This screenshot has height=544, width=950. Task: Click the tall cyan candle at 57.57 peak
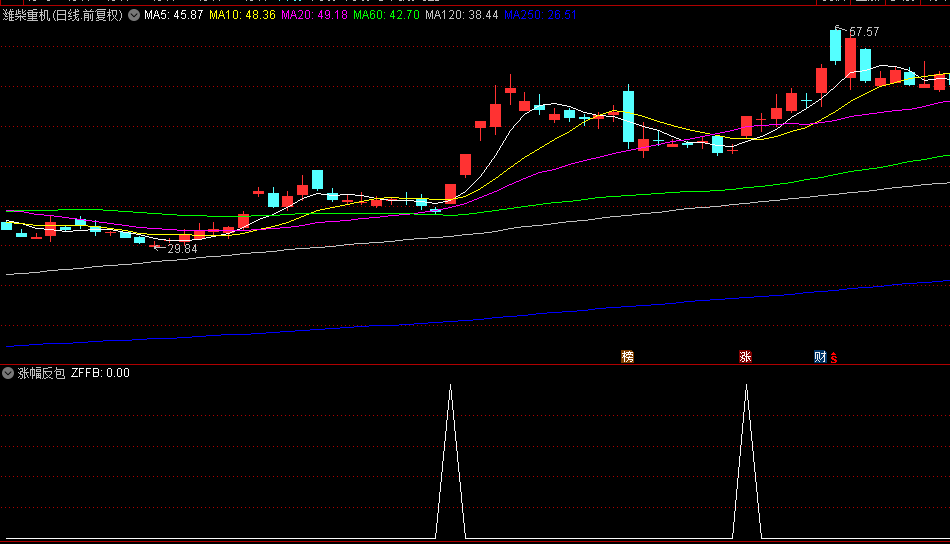835,45
